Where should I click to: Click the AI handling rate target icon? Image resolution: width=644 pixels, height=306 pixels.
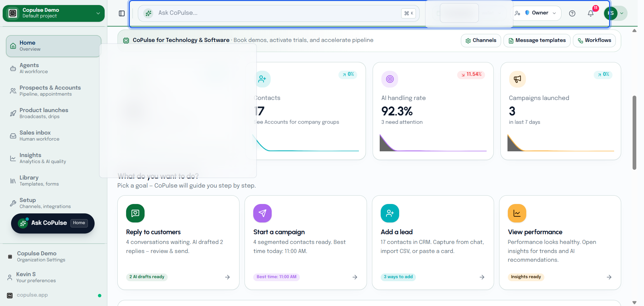point(390,79)
